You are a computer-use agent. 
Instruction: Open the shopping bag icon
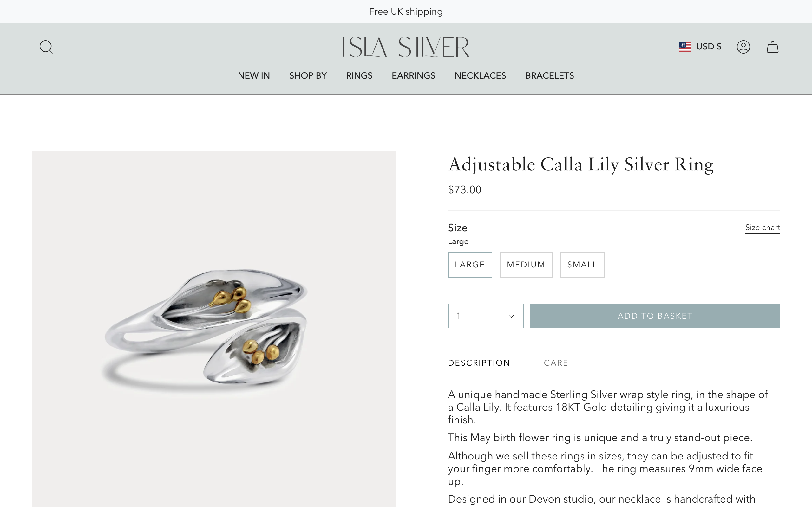pos(773,47)
